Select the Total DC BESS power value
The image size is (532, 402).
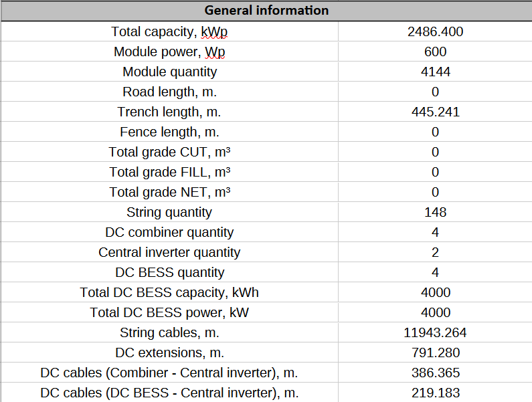[436, 312]
